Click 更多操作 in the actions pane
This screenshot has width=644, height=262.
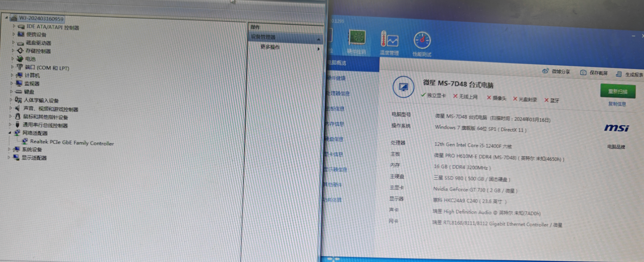point(270,47)
